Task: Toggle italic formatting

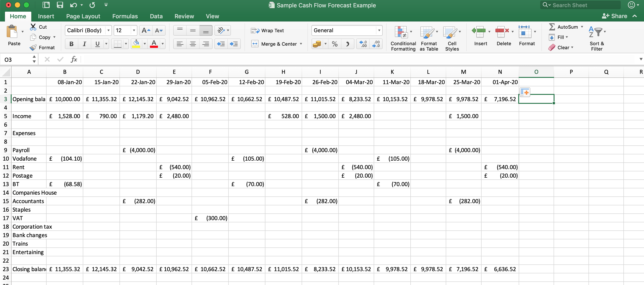Action: (x=84, y=44)
